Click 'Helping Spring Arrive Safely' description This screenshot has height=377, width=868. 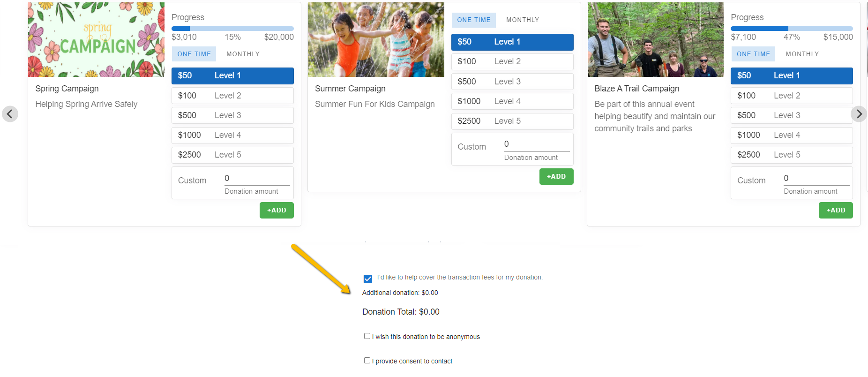point(86,104)
